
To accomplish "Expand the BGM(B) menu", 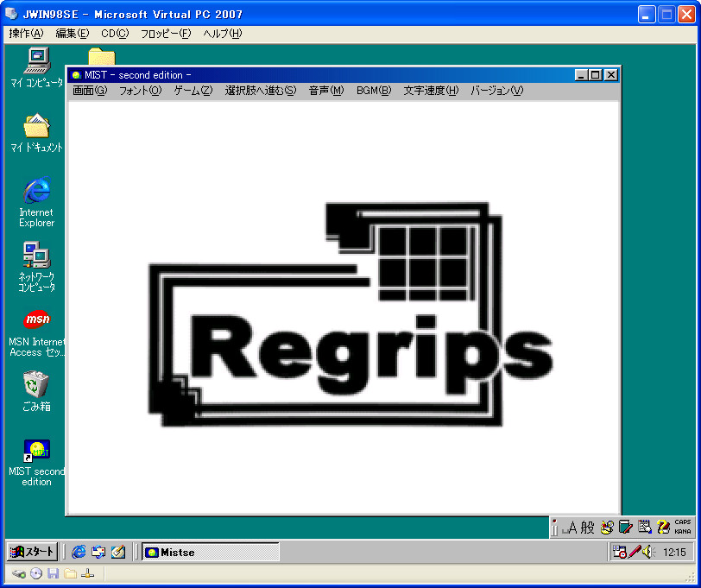I will (373, 91).
